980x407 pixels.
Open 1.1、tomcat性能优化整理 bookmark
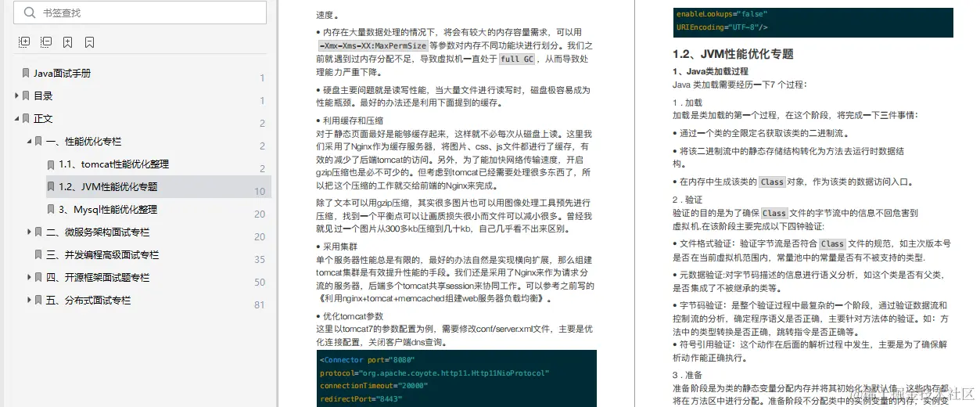point(113,164)
